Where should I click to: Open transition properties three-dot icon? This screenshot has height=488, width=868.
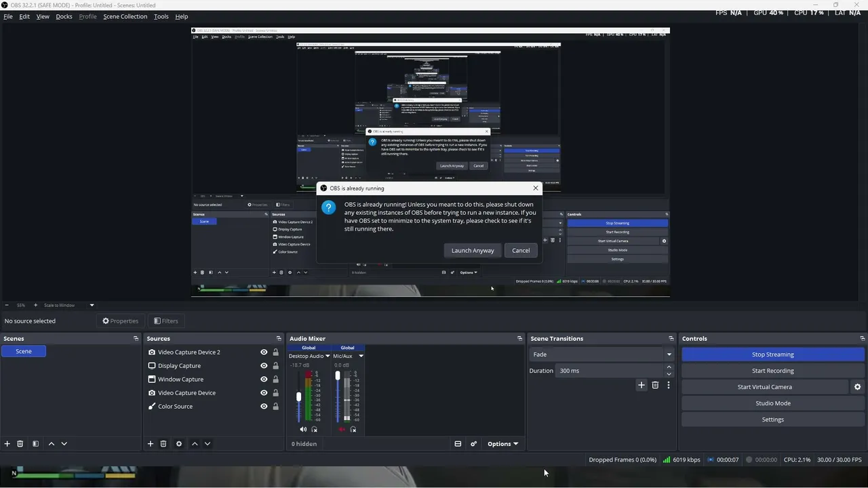coord(669,385)
